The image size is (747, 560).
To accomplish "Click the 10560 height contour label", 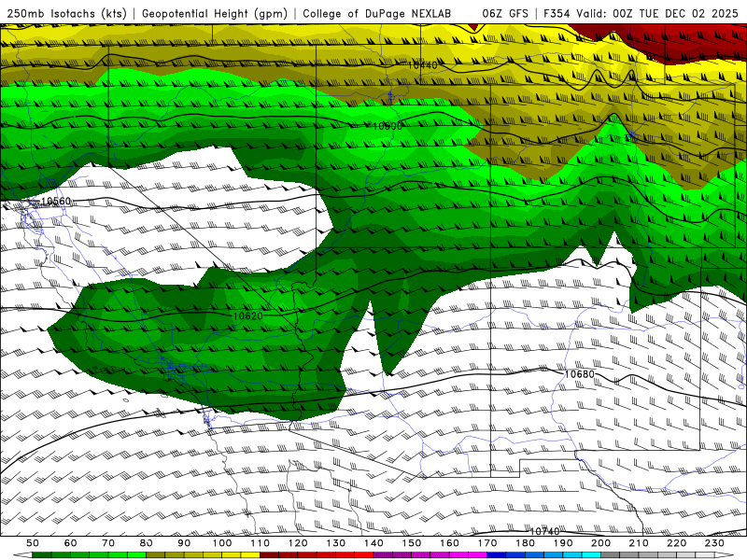I will 56,202.
